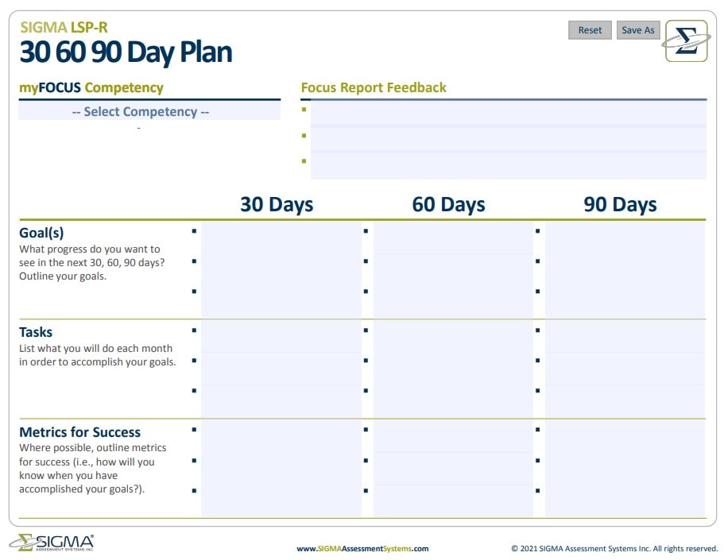Click the second 90 Days Metrics field
728x560 pixels.
[624, 462]
